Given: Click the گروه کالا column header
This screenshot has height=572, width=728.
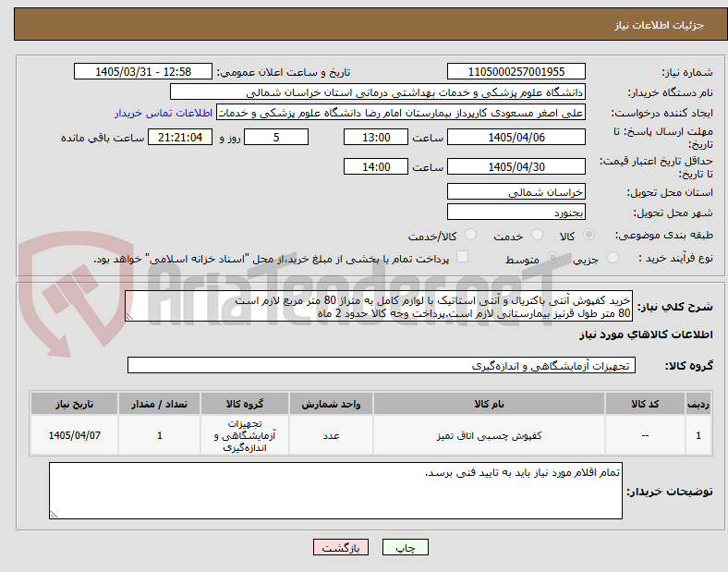Looking at the screenshot, I should pyautogui.click(x=245, y=404).
